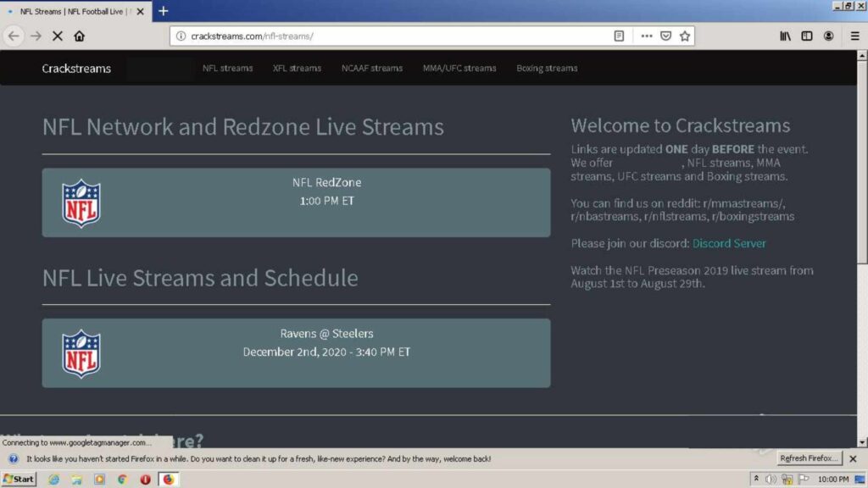Toggle the browser sidebar icon

coord(807,36)
